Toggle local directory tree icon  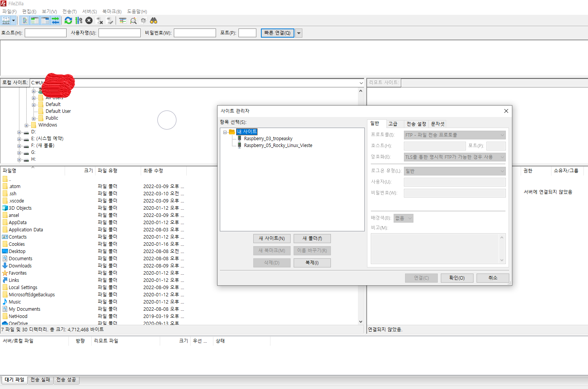(x=35, y=21)
